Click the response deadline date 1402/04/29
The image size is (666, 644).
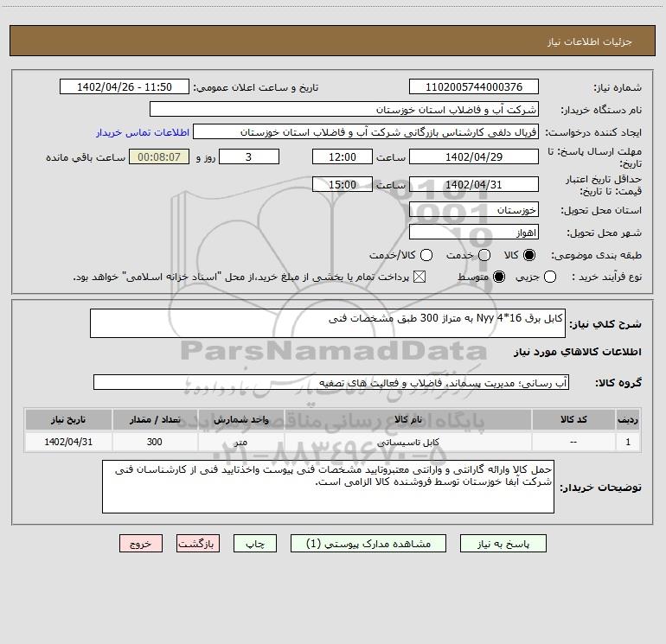point(474,156)
